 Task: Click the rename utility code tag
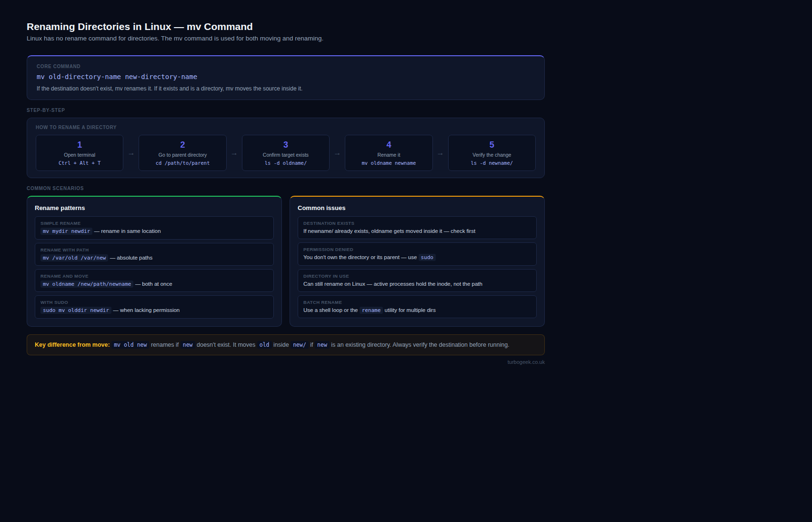(x=371, y=311)
